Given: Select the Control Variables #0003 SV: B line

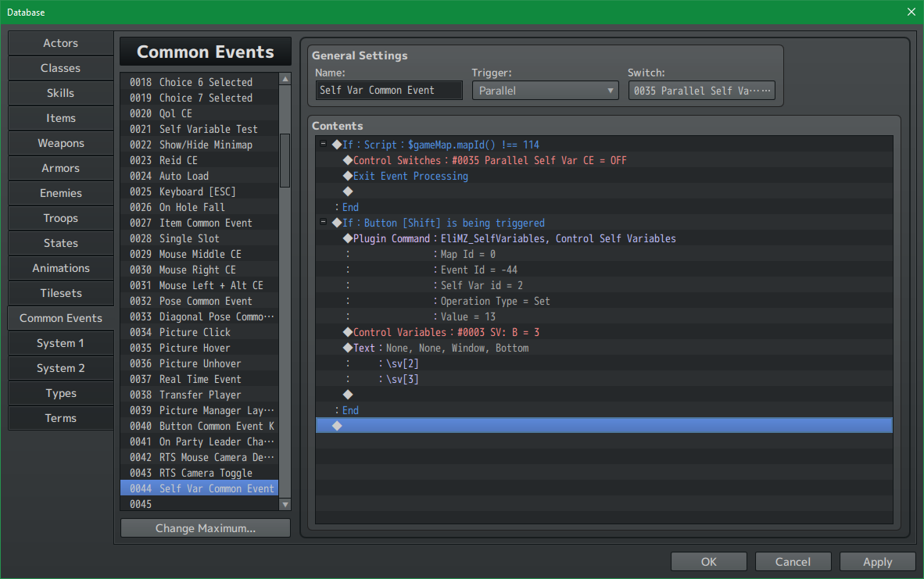Looking at the screenshot, I should [604, 332].
